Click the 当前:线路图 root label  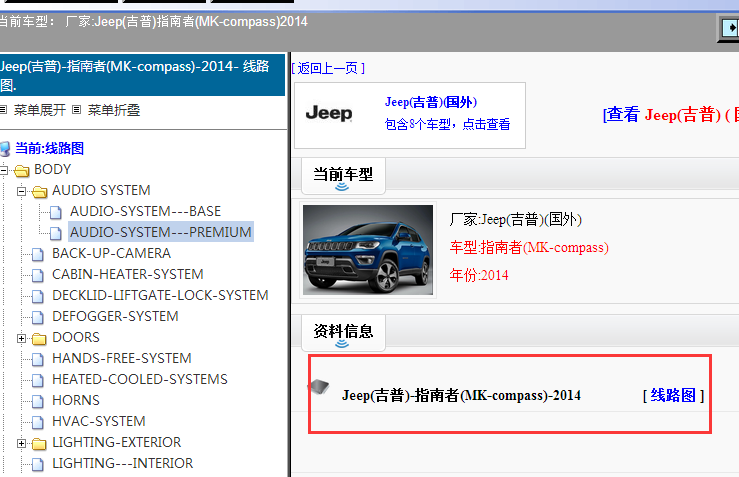coord(49,148)
